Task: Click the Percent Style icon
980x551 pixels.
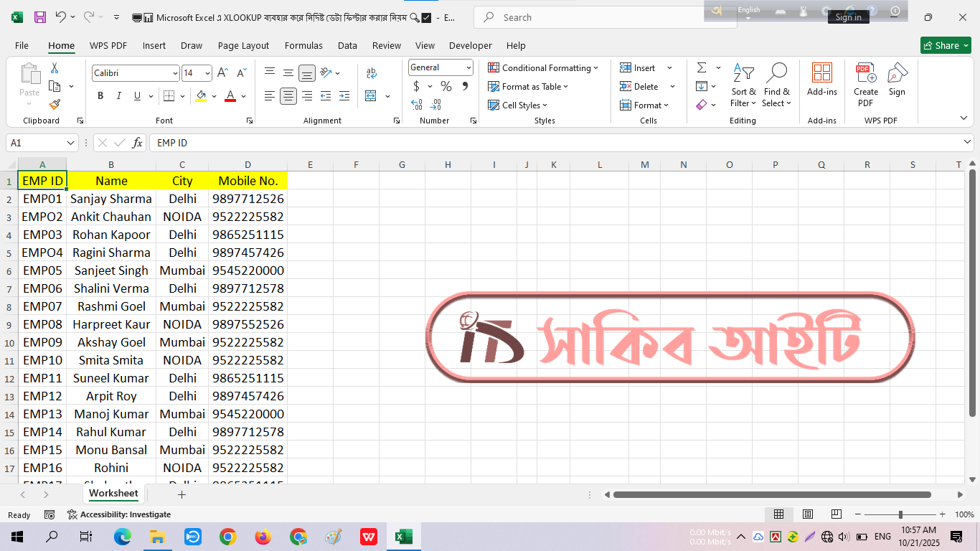Action: [x=446, y=86]
